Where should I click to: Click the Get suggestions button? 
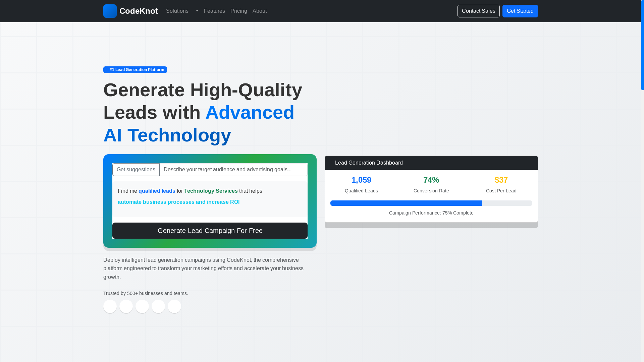136,170
